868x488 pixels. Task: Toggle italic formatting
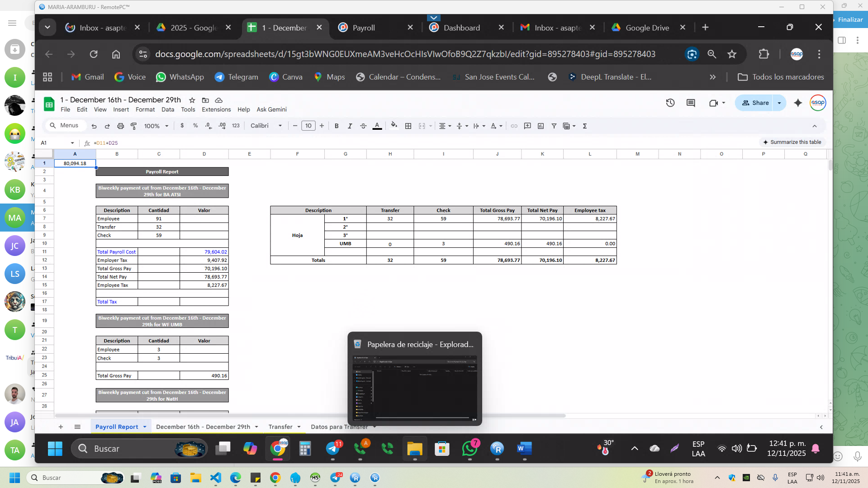click(350, 126)
